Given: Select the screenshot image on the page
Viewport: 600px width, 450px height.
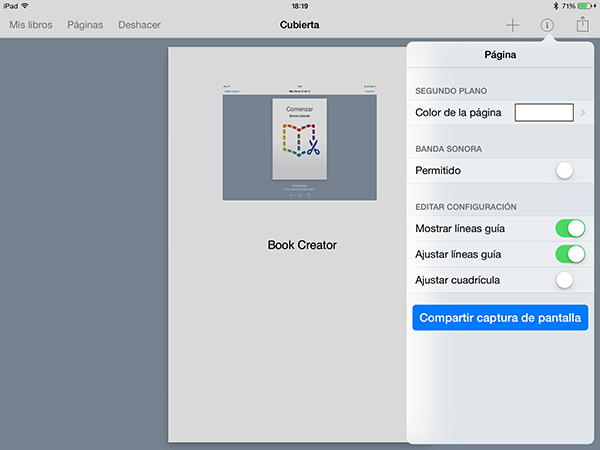Looking at the screenshot, I should tap(300, 142).
